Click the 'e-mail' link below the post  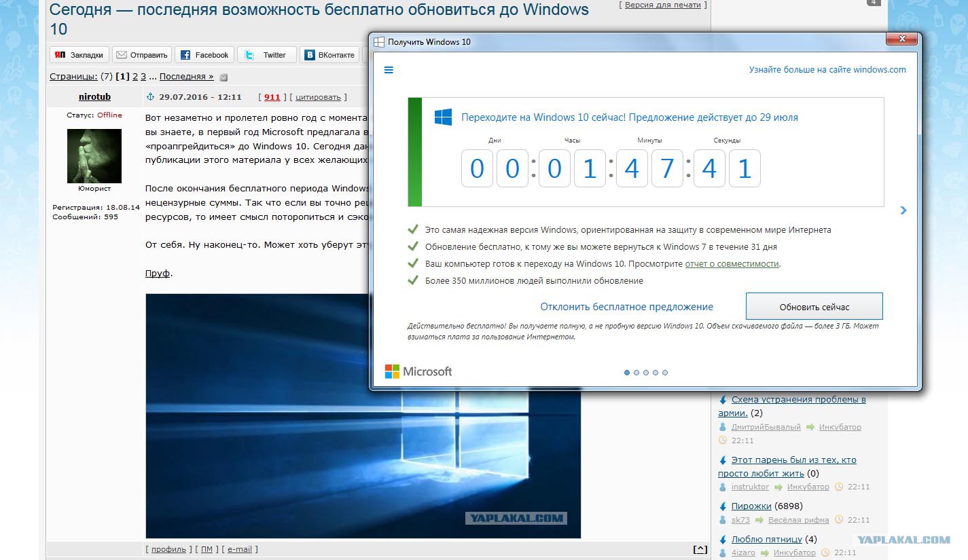coord(240,549)
